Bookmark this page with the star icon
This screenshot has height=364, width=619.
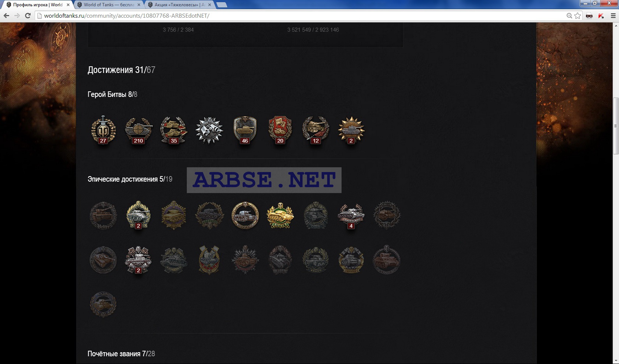click(x=577, y=15)
